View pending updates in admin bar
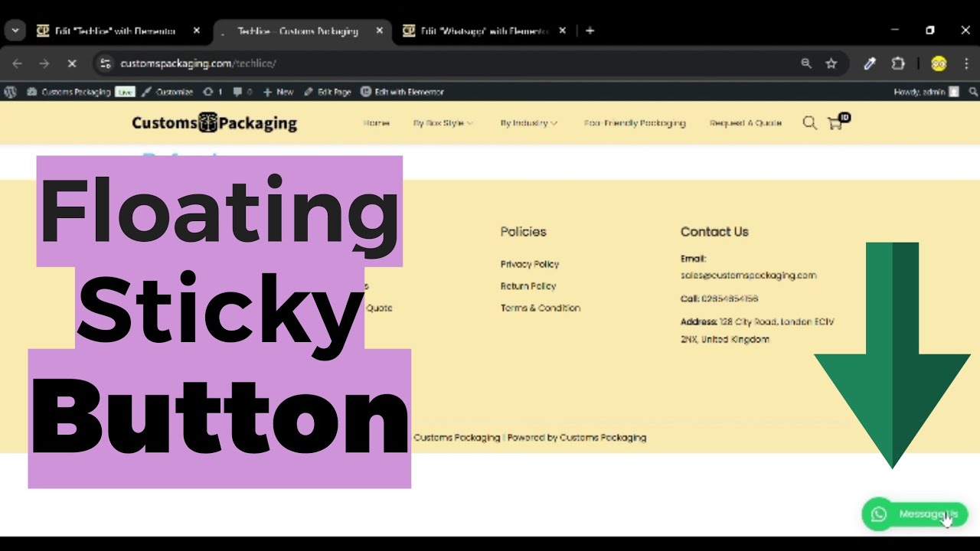Image resolution: width=980 pixels, height=551 pixels. coord(213,92)
